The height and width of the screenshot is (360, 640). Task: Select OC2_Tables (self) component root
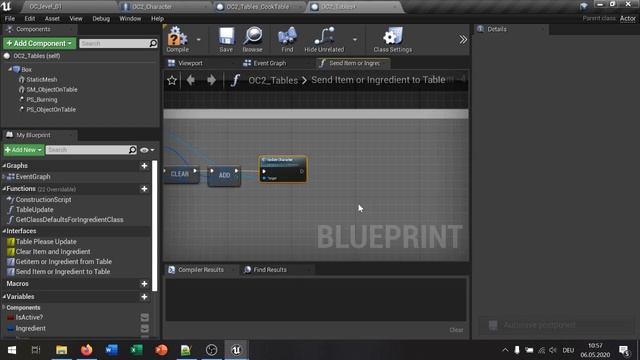37,56
